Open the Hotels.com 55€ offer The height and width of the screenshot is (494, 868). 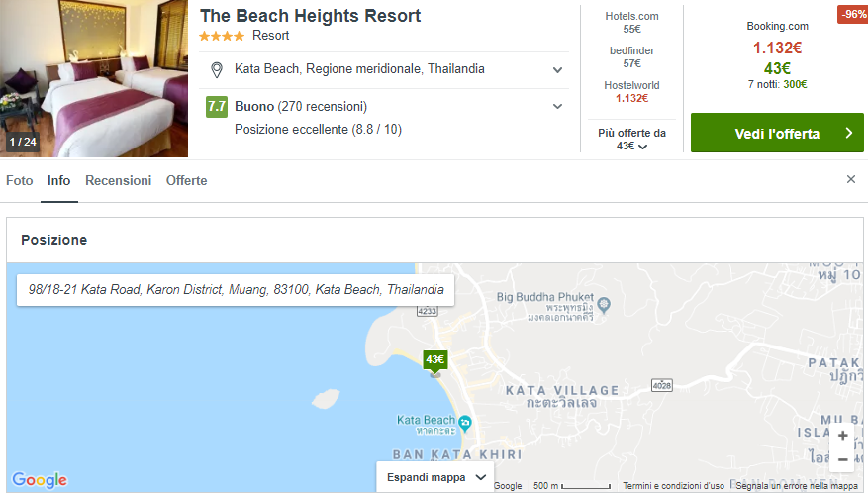coord(632,23)
